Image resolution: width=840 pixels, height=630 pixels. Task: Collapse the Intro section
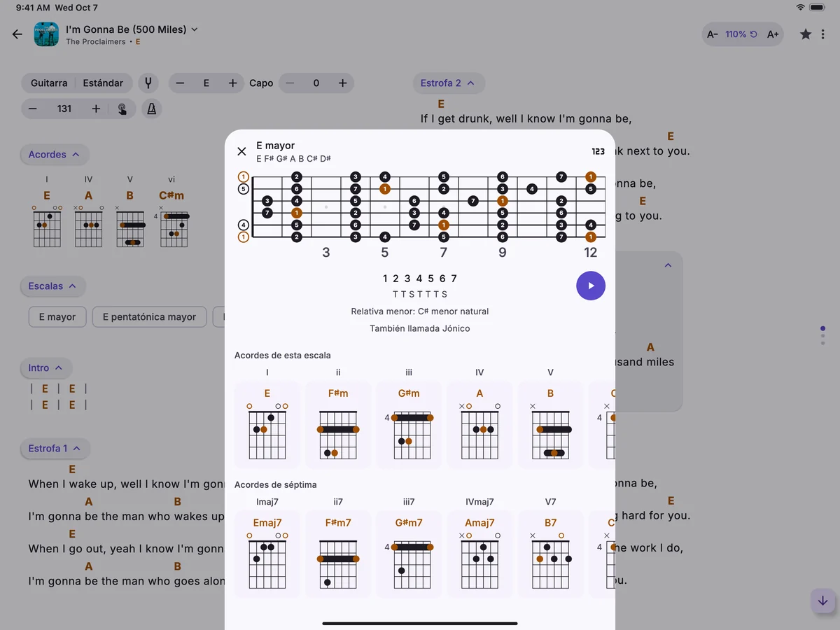pos(45,367)
